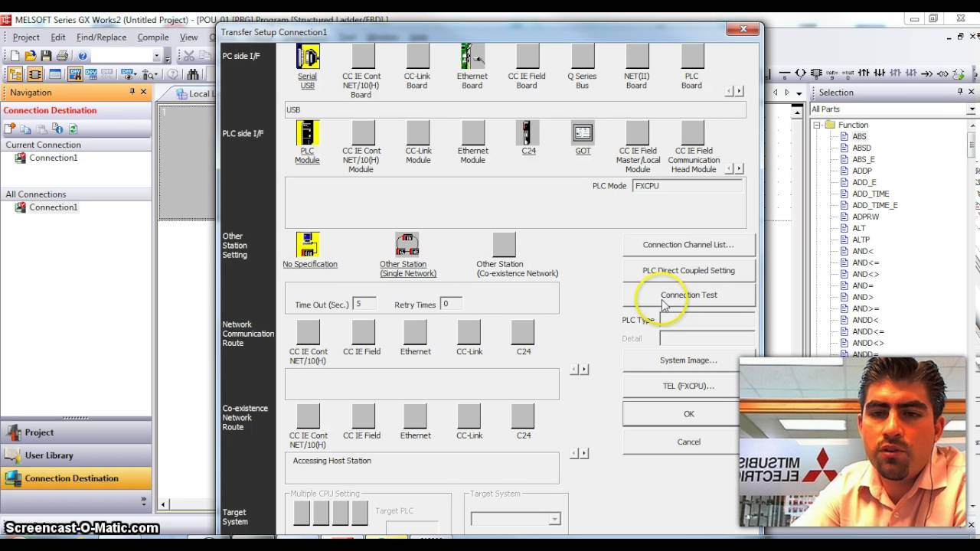Choose No Specification station setting
This screenshot has height=551, width=980.
click(308, 245)
